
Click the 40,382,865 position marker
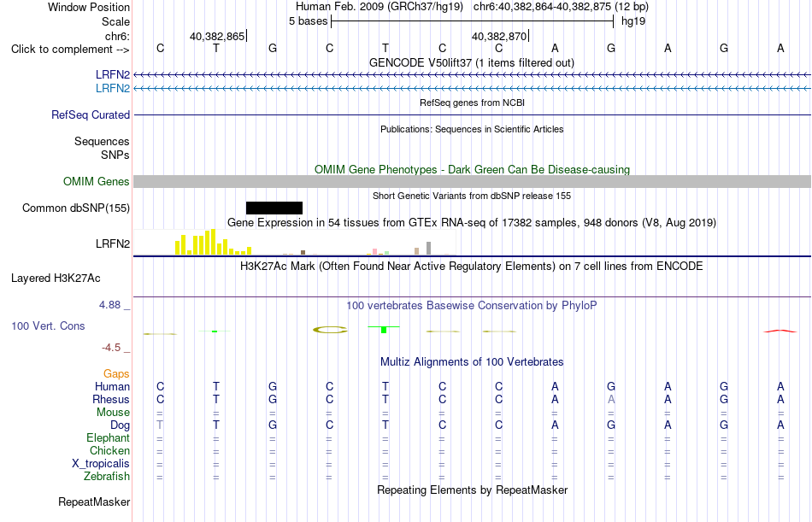pyautogui.click(x=217, y=36)
